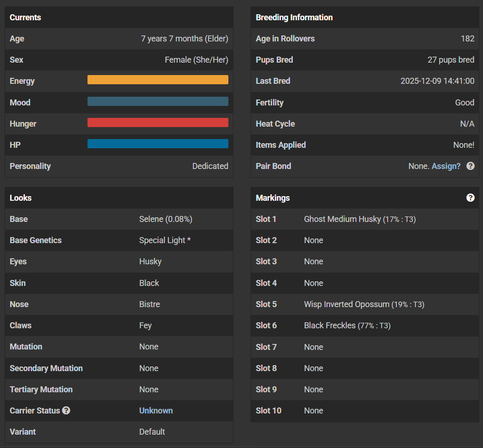Select Slot 1 marking 'Ghost Medium Husky'

[342, 219]
